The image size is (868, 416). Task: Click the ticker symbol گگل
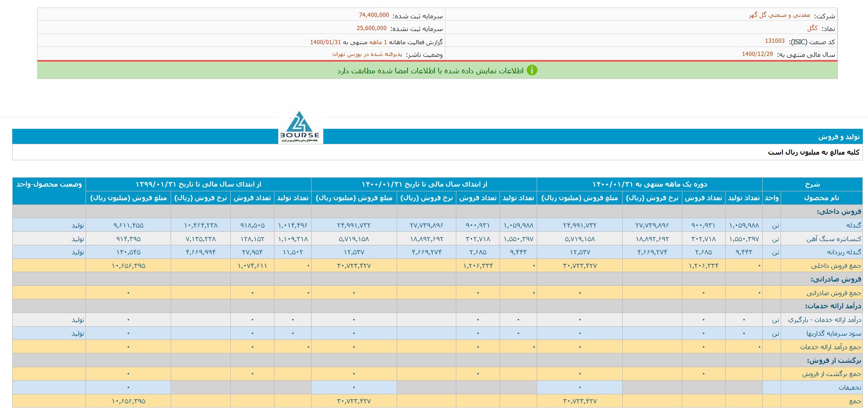point(813,28)
